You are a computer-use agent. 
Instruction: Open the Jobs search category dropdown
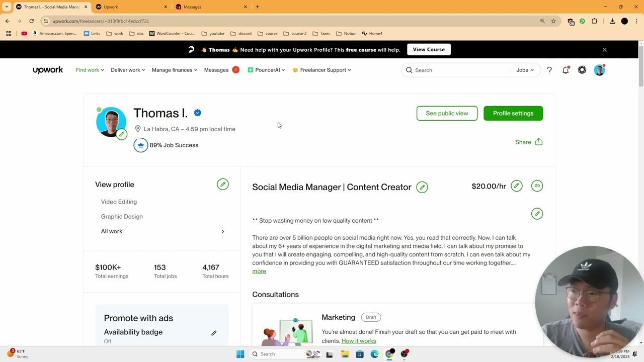(525, 70)
